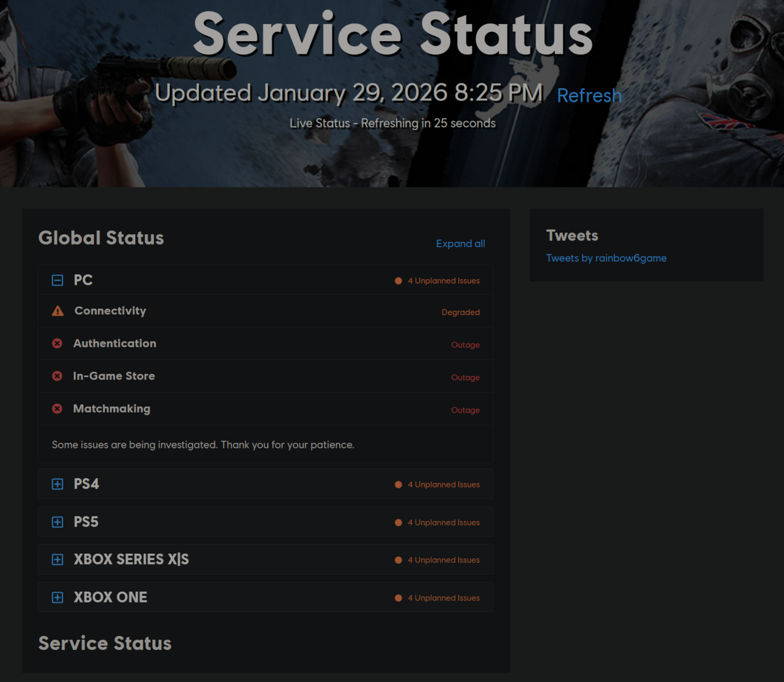Viewport: 784px width, 682px height.
Task: Click 'Live Status - Refreshing in 25 seconds'
Action: (393, 123)
